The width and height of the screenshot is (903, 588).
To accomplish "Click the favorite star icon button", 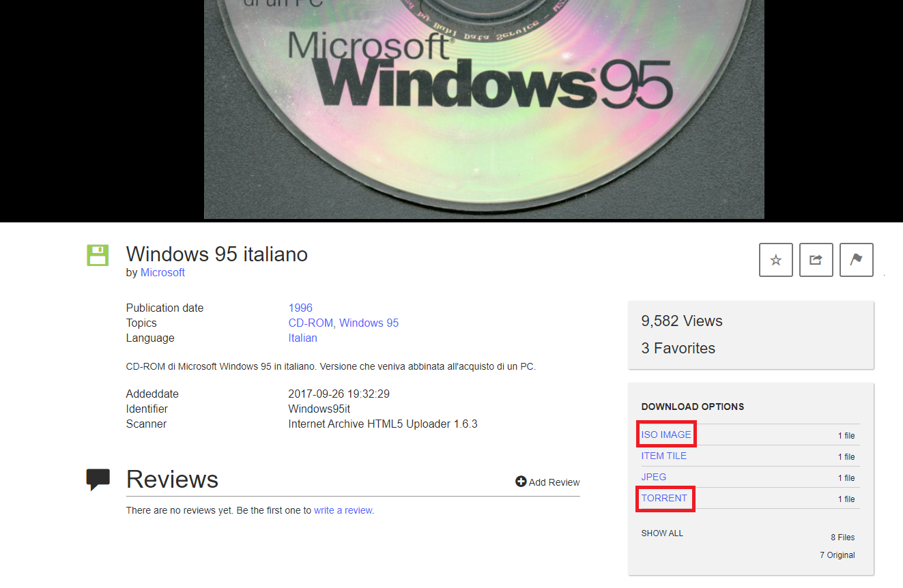I will click(x=776, y=260).
